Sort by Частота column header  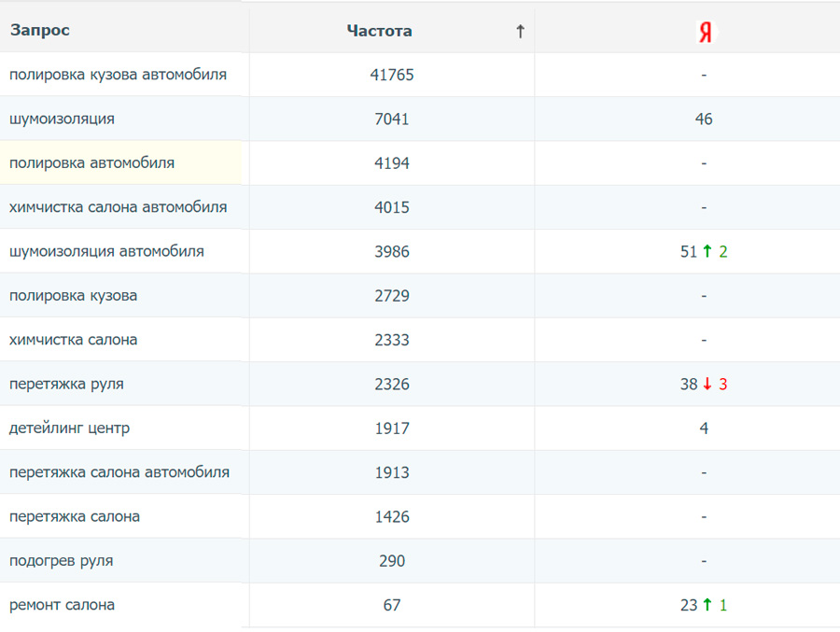[x=379, y=31]
